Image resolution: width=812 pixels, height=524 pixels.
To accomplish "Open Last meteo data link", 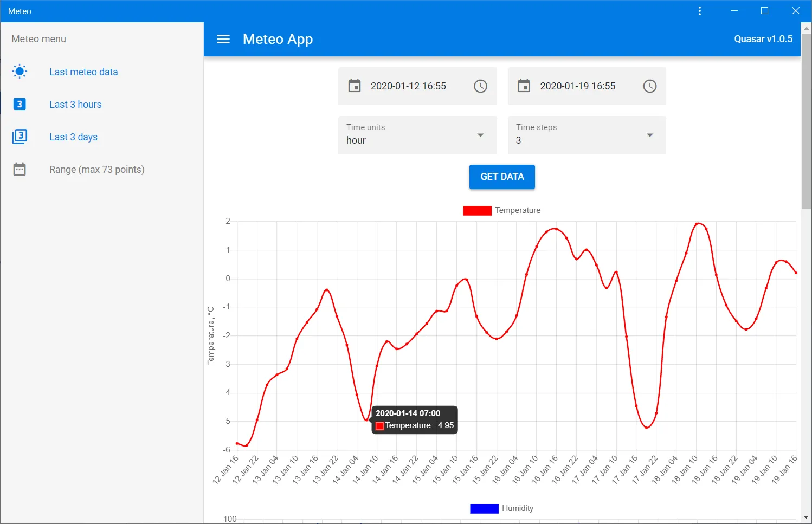I will click(83, 72).
